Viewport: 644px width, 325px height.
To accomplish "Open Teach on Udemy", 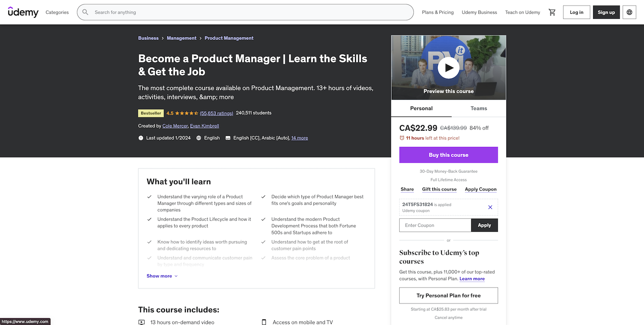I will [522, 12].
